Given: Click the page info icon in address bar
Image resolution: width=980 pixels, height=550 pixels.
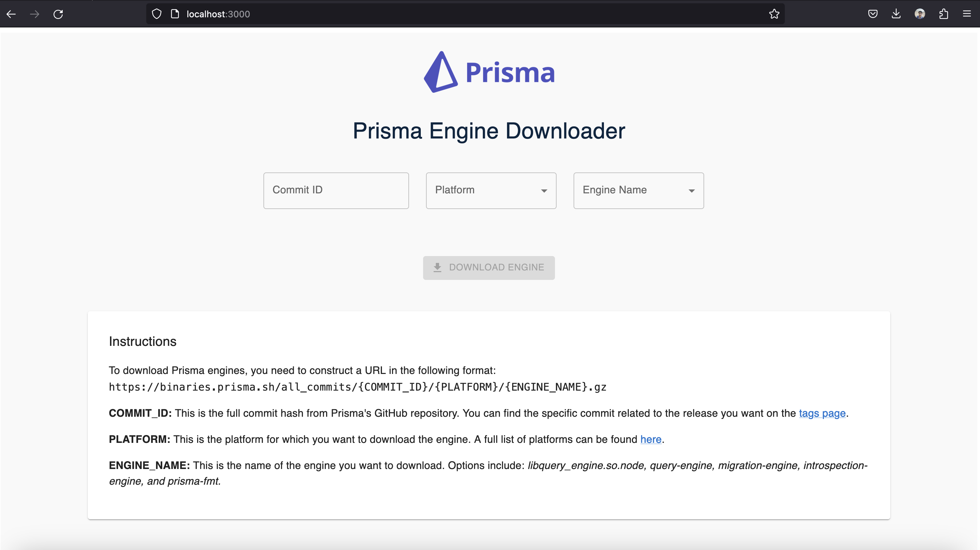Looking at the screenshot, I should pos(175,14).
